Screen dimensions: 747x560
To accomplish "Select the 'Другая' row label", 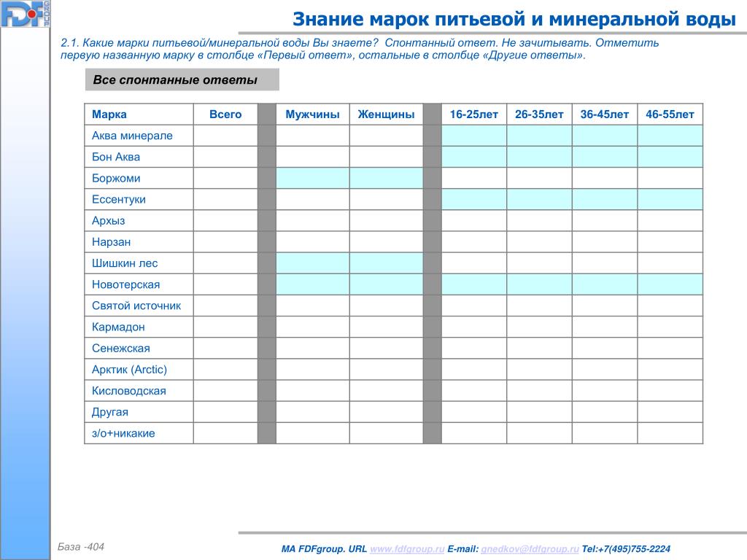I will (109, 412).
